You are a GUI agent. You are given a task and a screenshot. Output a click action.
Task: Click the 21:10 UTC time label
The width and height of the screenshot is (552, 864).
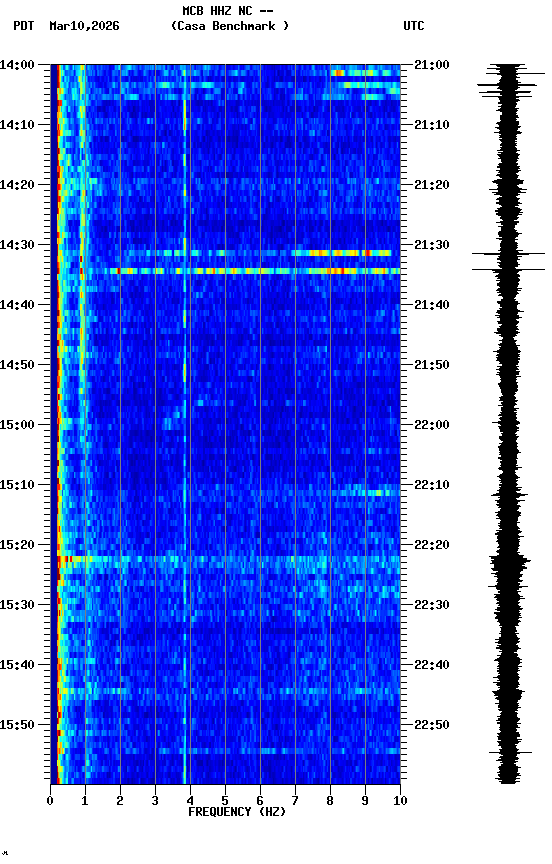(x=432, y=125)
